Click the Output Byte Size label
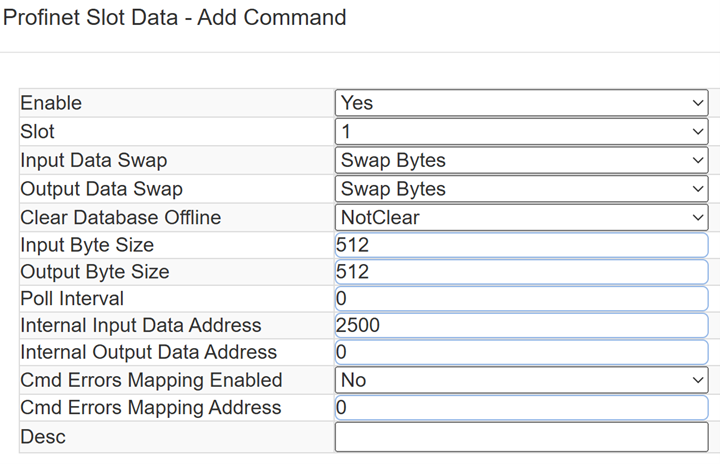720x464 pixels. (x=95, y=272)
